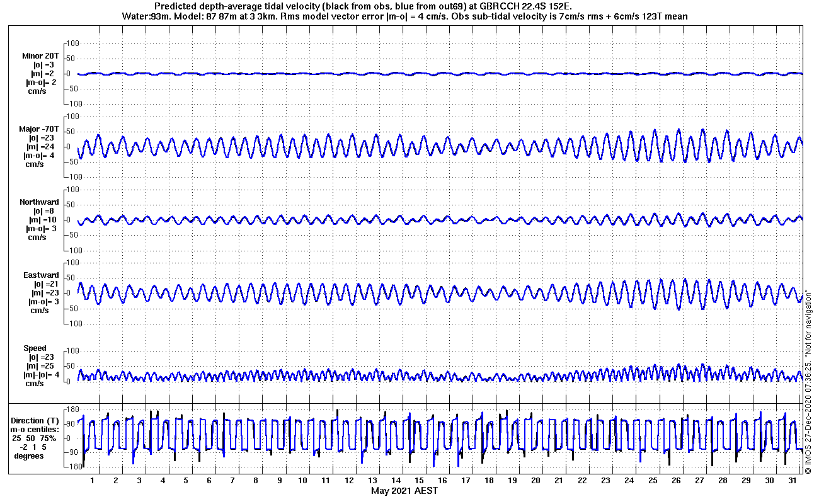The width and height of the screenshot is (819, 504).
Task: Click day 18 on the date axis
Action: pos(489,481)
